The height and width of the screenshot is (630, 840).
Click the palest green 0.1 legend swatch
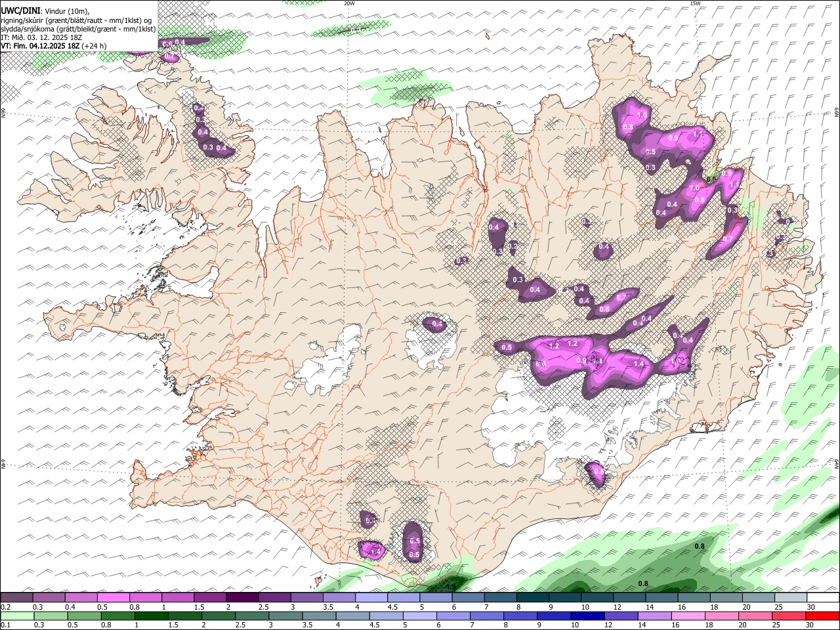point(17,616)
